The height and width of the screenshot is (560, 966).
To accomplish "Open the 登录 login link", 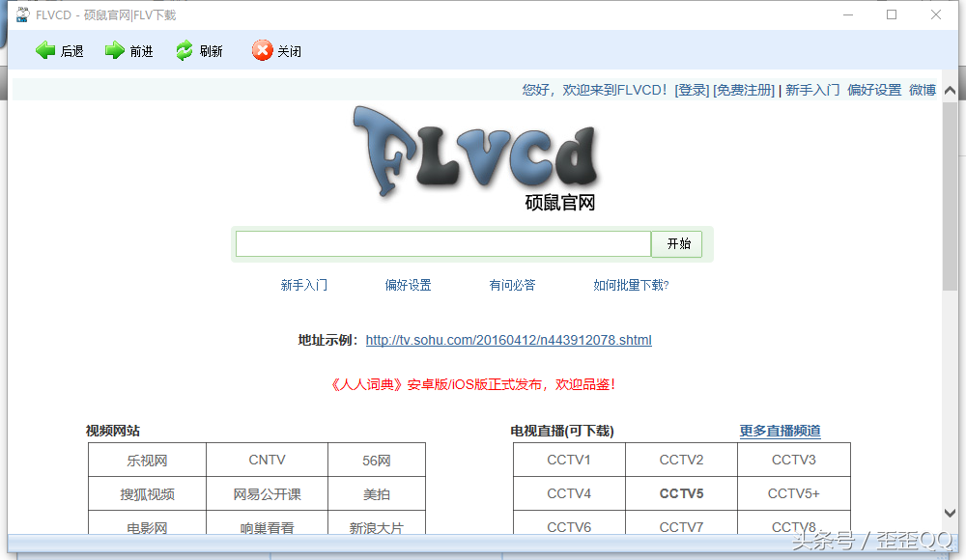I will 692,90.
